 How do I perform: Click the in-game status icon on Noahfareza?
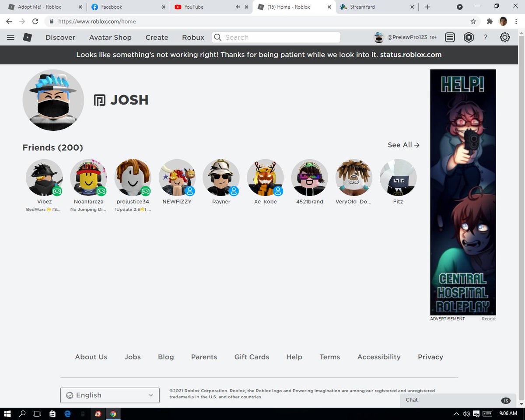click(101, 191)
